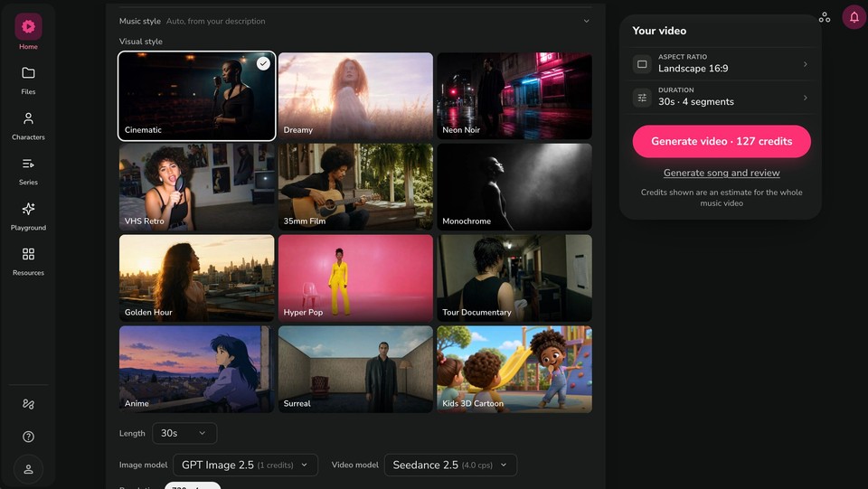Open the help question mark icon
The image size is (868, 489).
[28, 437]
